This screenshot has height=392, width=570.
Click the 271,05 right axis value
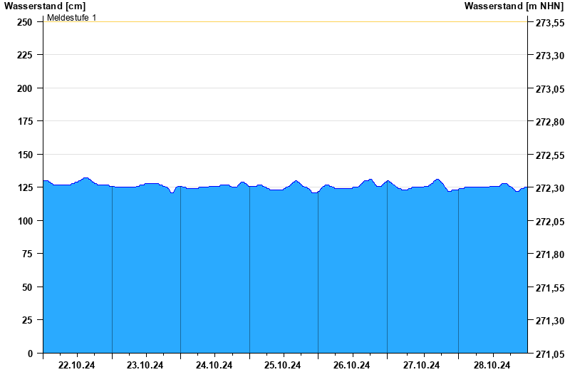coord(549,354)
